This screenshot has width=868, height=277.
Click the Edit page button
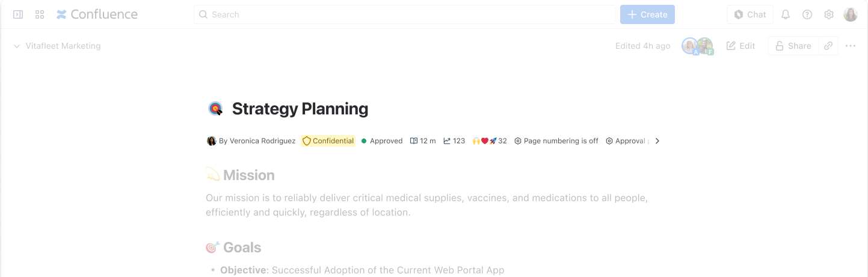pos(741,46)
